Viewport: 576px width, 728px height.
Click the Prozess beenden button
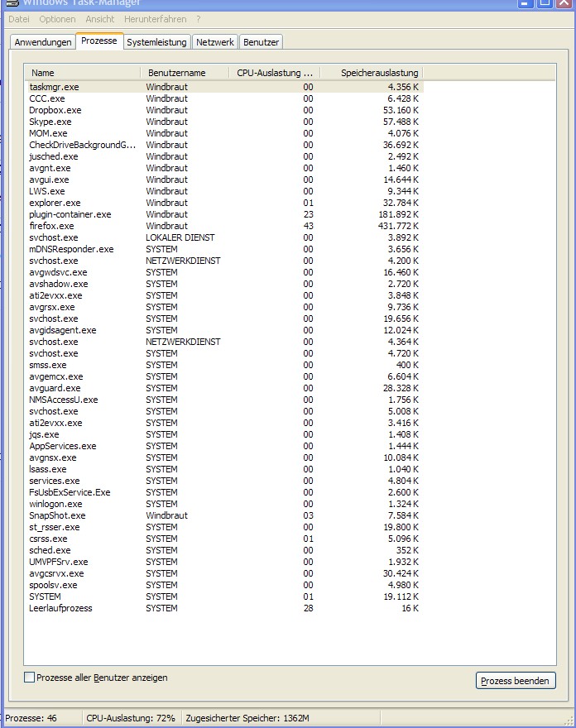coord(516,681)
